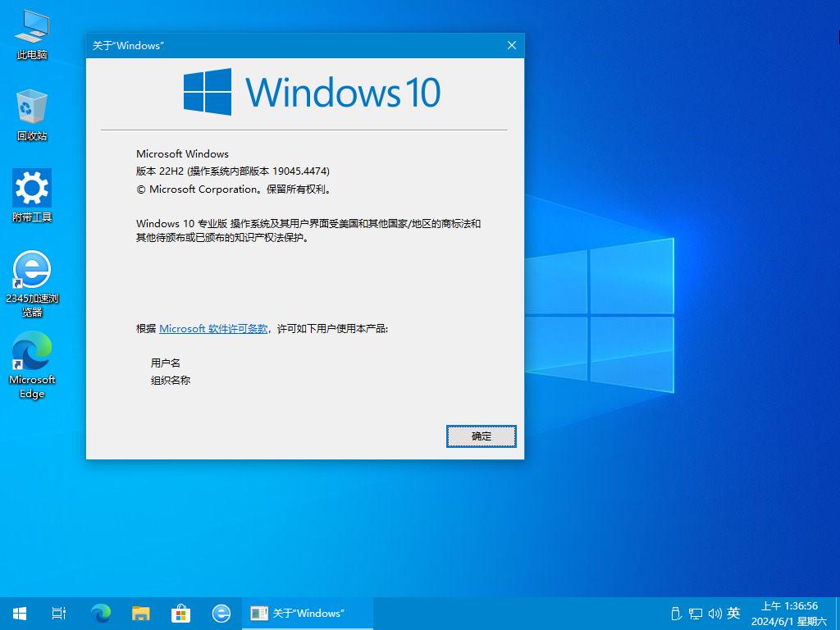Select the Microsoft Edge desktop shortcut
This screenshot has height=630, width=840.
point(32,365)
